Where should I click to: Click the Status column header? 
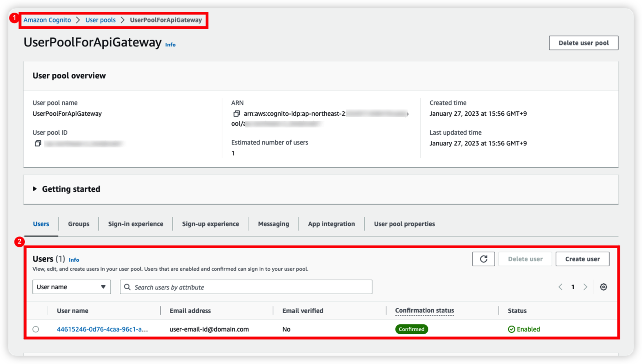coord(517,311)
